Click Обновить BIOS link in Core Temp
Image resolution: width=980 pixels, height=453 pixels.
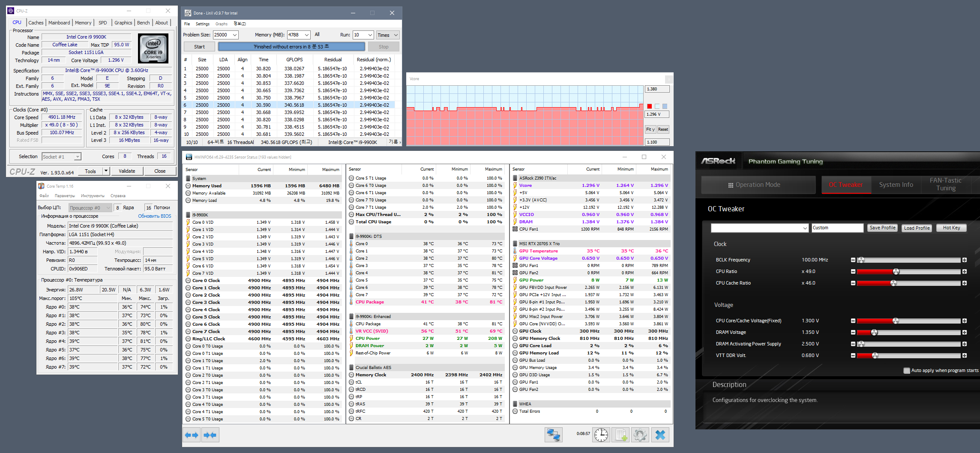pos(154,216)
